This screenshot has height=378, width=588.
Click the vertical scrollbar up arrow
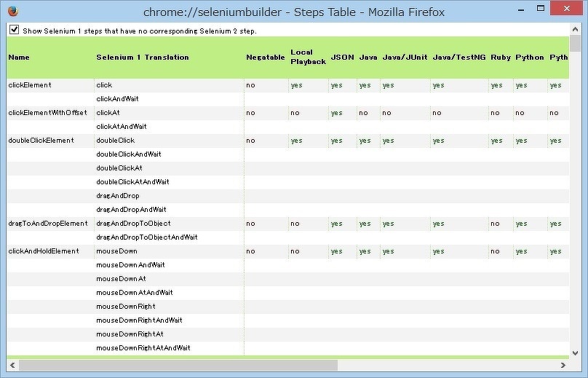click(x=575, y=28)
